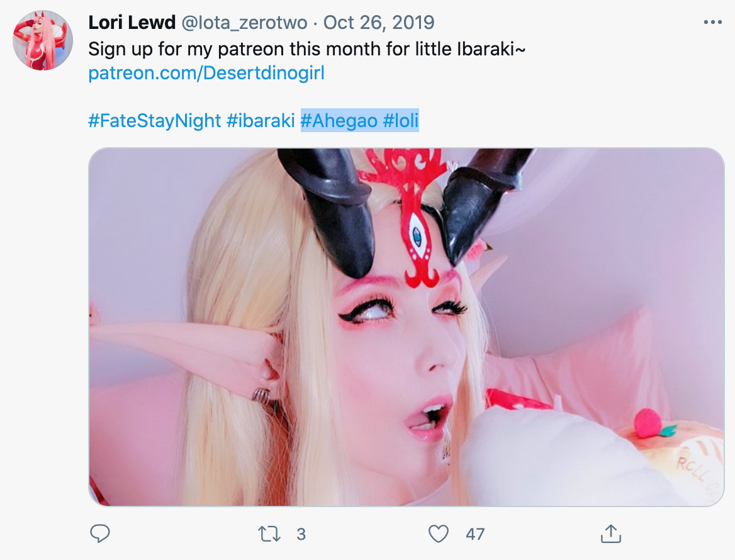Click the word Ibaraki in tweet text

(485, 48)
